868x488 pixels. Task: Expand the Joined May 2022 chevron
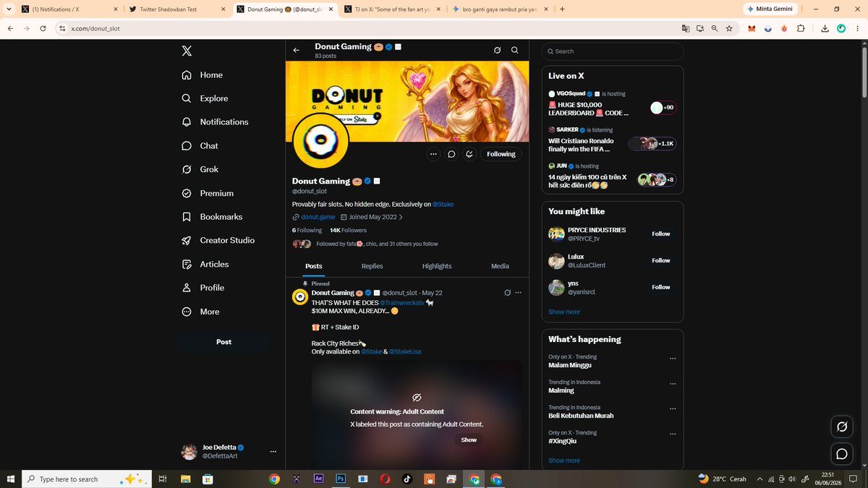tap(401, 217)
